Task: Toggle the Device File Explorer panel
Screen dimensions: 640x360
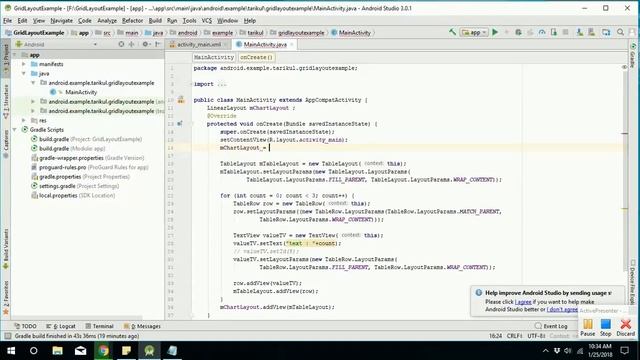Action: pyautogui.click(x=633, y=282)
